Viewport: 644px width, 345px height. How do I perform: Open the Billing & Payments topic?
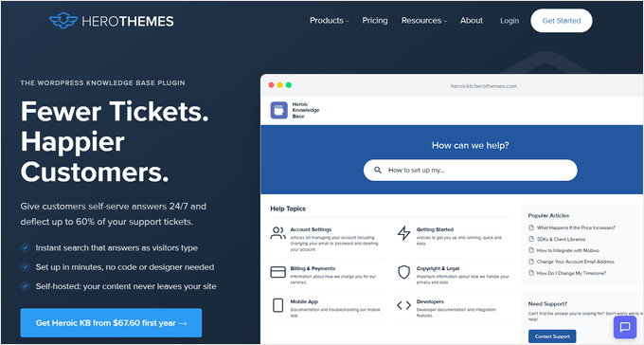[x=313, y=268]
